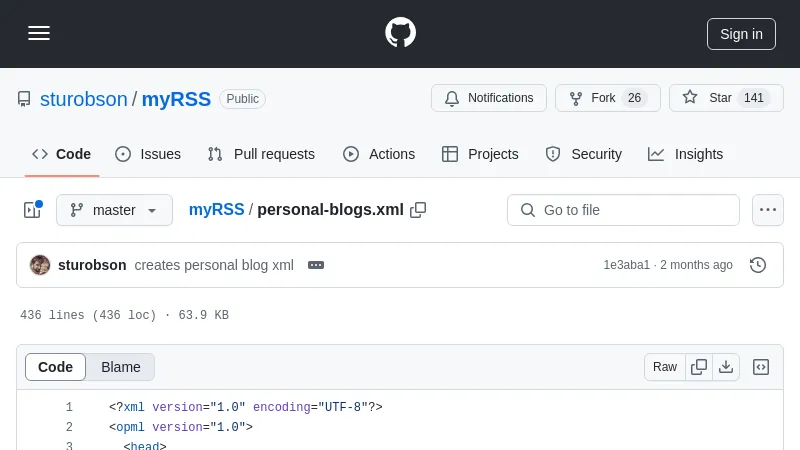Copy raw file contents icon
This screenshot has height=450, width=800.
tap(699, 367)
